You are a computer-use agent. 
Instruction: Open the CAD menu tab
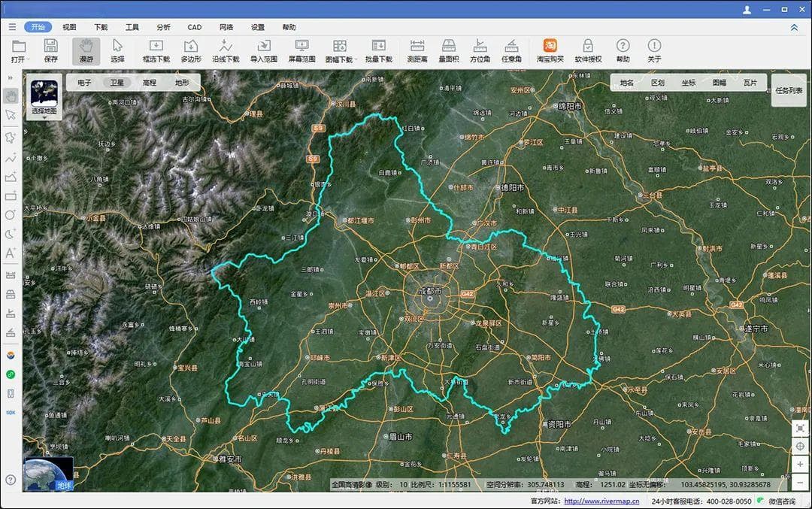point(195,27)
